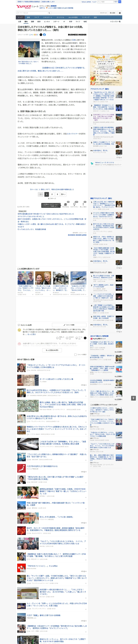This screenshot has height=644, width=138.
Task: Click into the top web search input field
Action: tap(105, 2)
